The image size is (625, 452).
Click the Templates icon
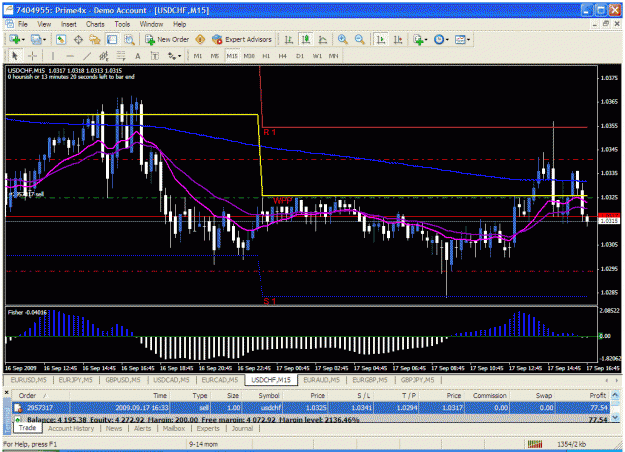tap(460, 39)
